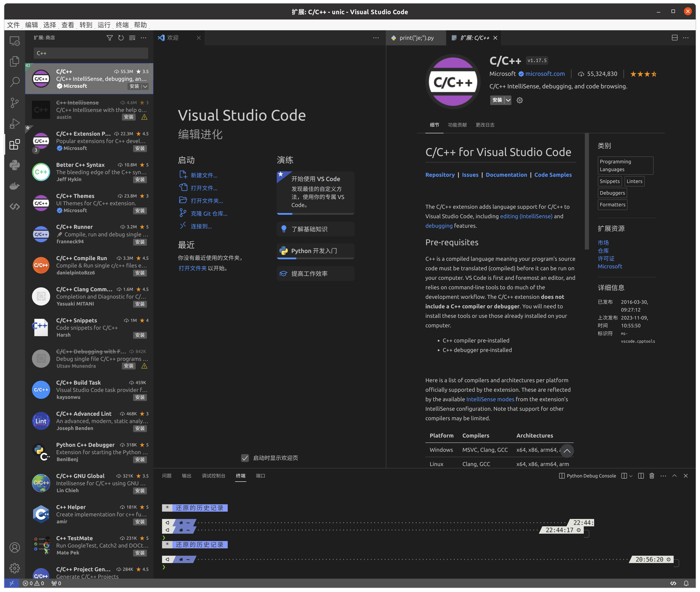Open the Accounts icon in activity bar
700x592 pixels.
14,548
